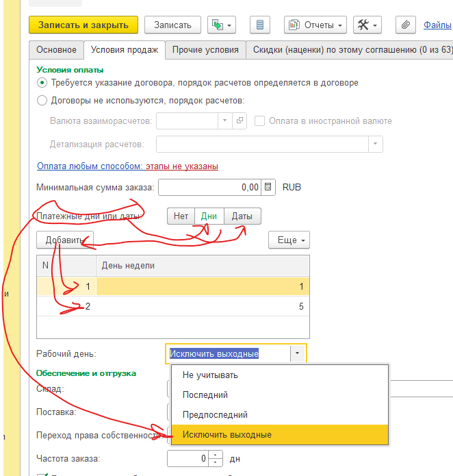Screen dimensions: 453x476
Task: Click the open icon beside Валюта взаиморасчетов
Action: pyautogui.click(x=240, y=121)
